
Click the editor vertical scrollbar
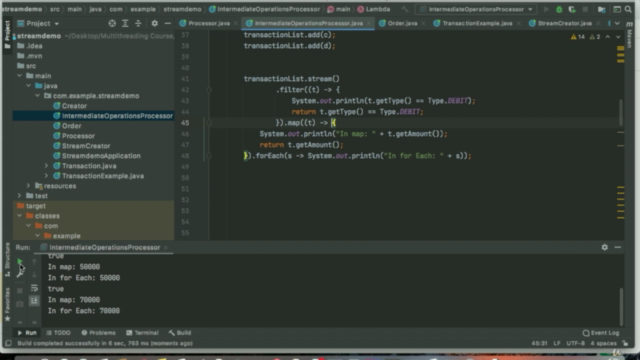point(620,112)
